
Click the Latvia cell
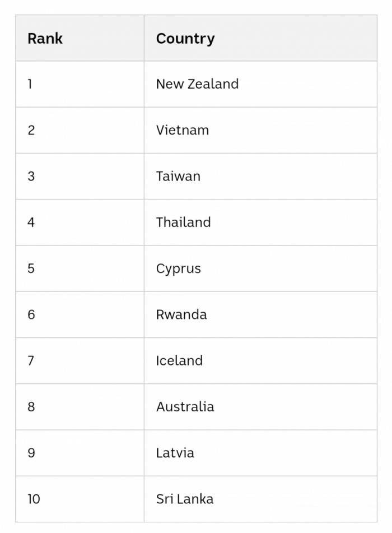pos(175,453)
